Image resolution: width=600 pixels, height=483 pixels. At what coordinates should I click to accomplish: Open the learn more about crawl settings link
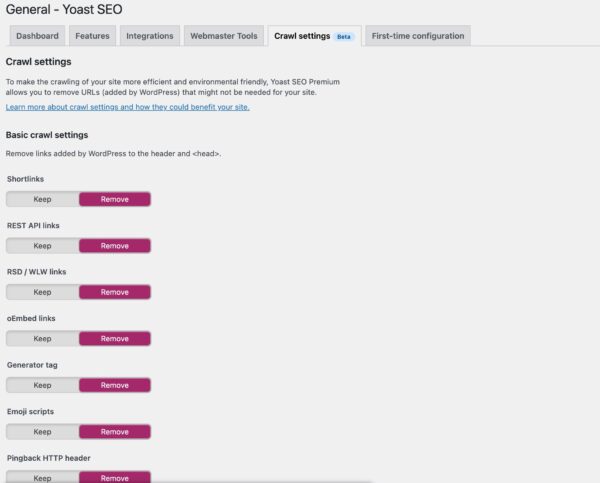coord(127,107)
